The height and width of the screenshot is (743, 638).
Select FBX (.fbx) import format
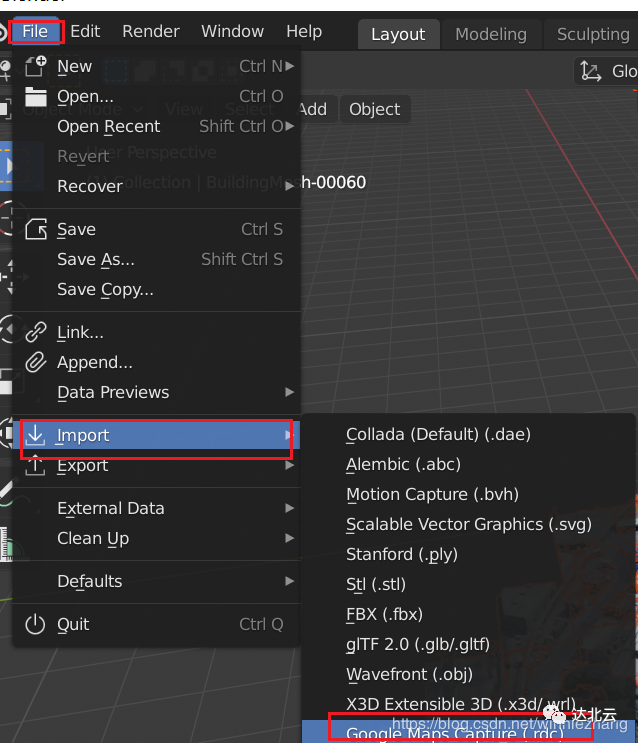tap(384, 614)
